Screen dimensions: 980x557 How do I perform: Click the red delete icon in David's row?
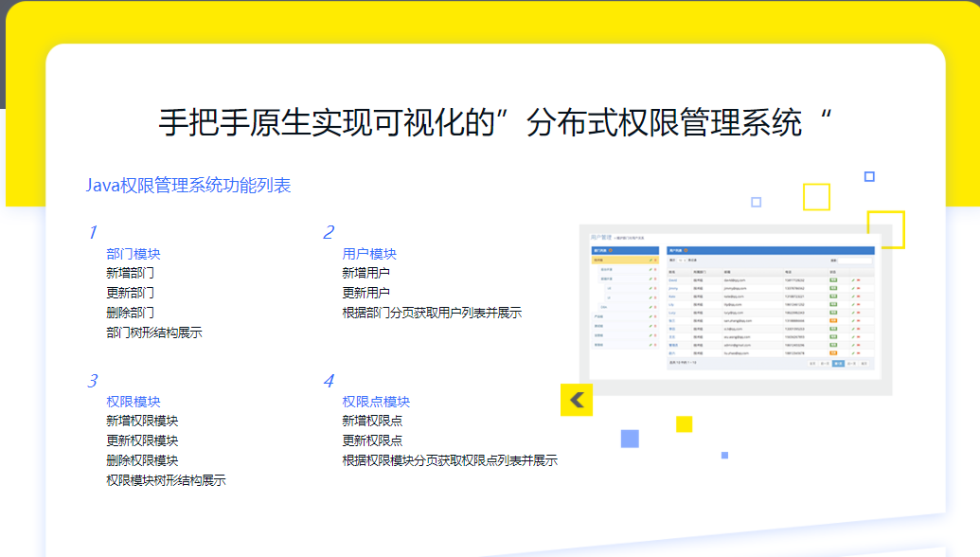click(860, 280)
